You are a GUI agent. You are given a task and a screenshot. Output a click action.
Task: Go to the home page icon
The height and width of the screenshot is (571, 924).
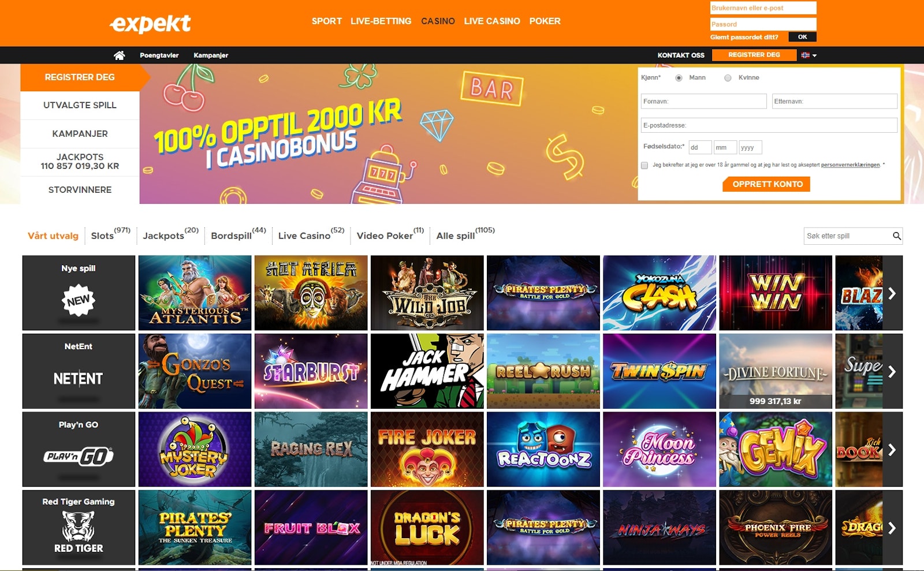(119, 55)
